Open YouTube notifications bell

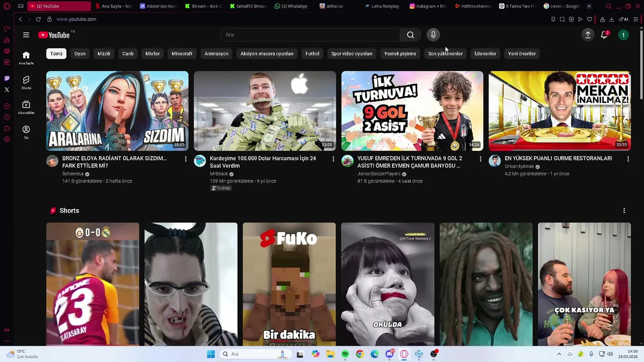604,35
